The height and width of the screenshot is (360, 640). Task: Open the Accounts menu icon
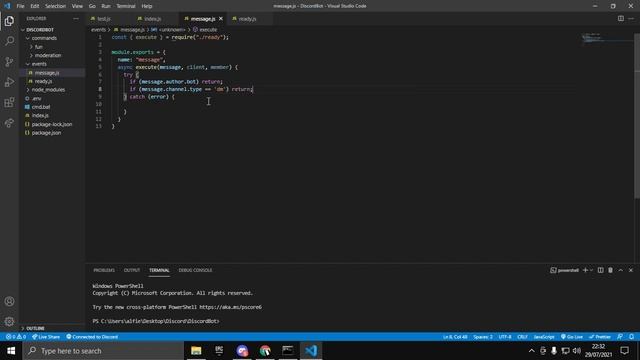point(9,301)
